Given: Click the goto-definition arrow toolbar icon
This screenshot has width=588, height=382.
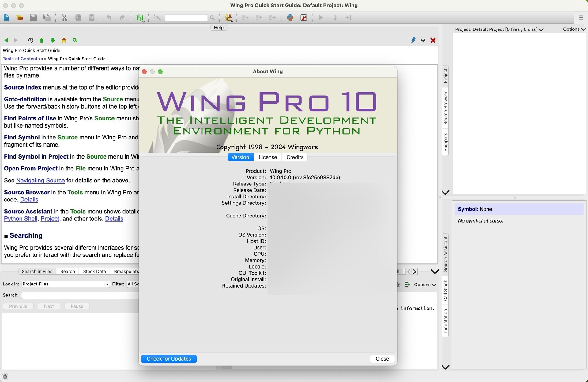Looking at the screenshot, I should pos(157,17).
